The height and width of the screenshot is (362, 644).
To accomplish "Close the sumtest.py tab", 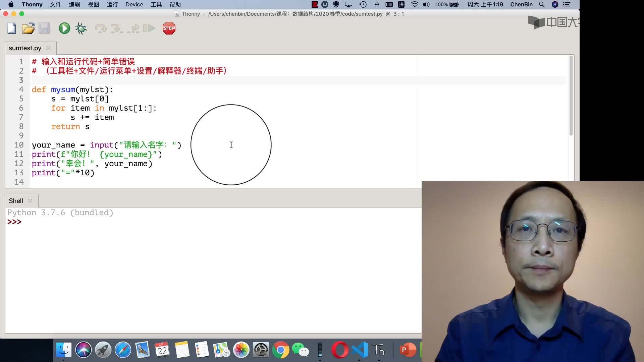I will tap(48, 48).
